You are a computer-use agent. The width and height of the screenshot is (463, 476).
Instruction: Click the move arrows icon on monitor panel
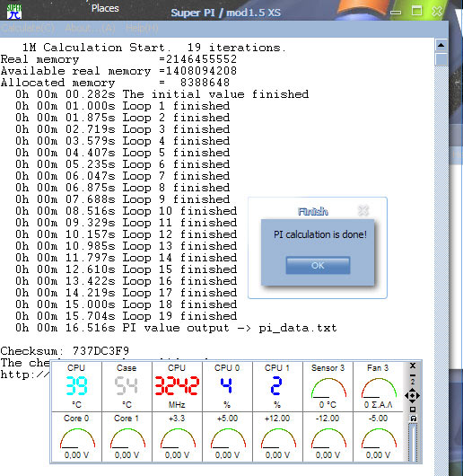(x=413, y=395)
